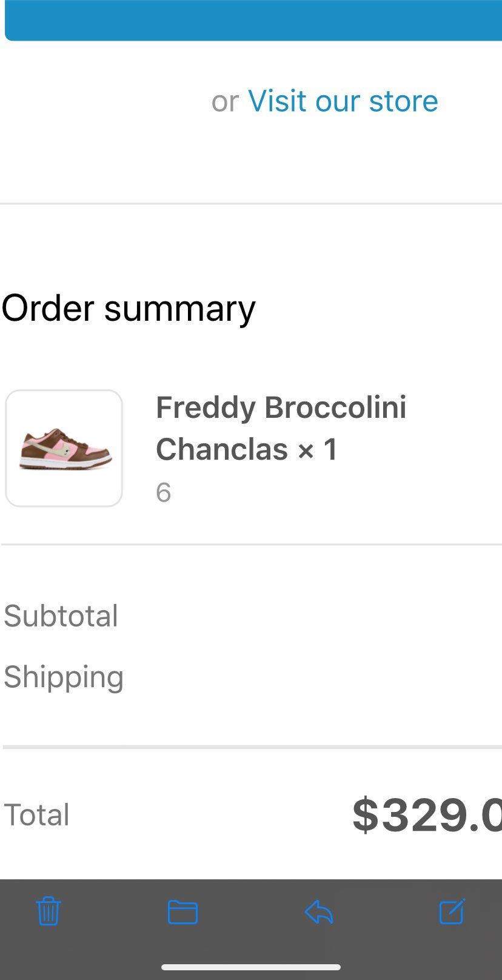Viewport: 502px width, 980px height.
Task: Compose a new message with pencil icon
Action: point(452,911)
